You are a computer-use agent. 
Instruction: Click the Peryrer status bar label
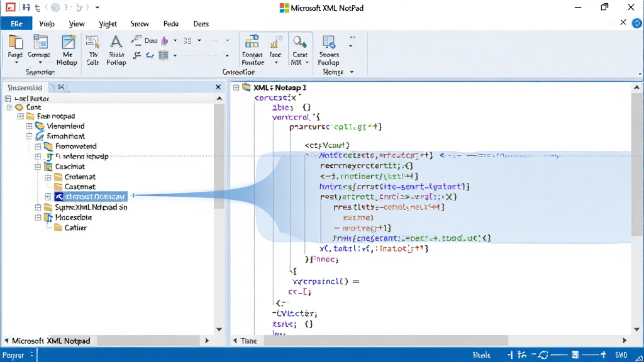point(13,356)
